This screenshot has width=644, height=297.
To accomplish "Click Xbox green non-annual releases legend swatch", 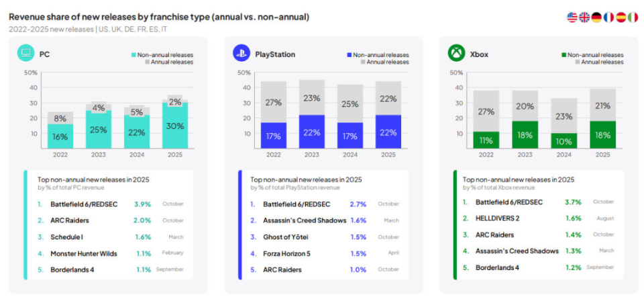I will pyautogui.click(x=563, y=54).
